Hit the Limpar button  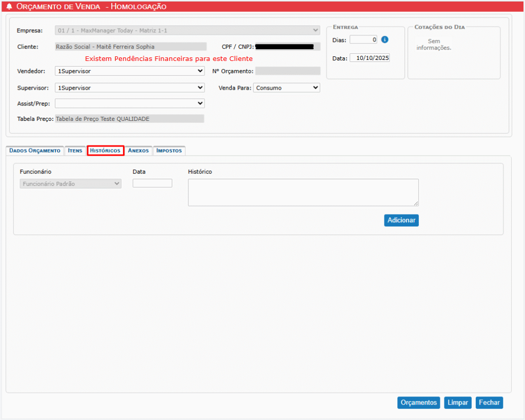[457, 403]
